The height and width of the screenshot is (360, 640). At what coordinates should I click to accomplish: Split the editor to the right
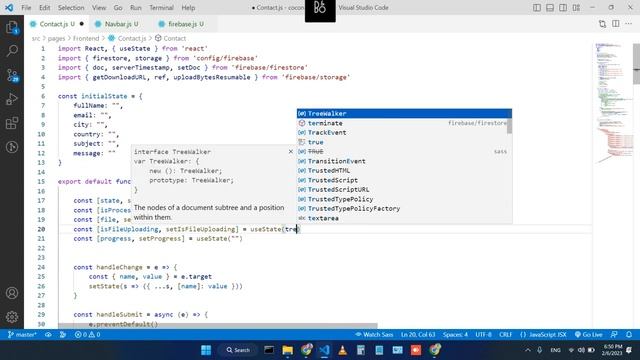(616, 24)
